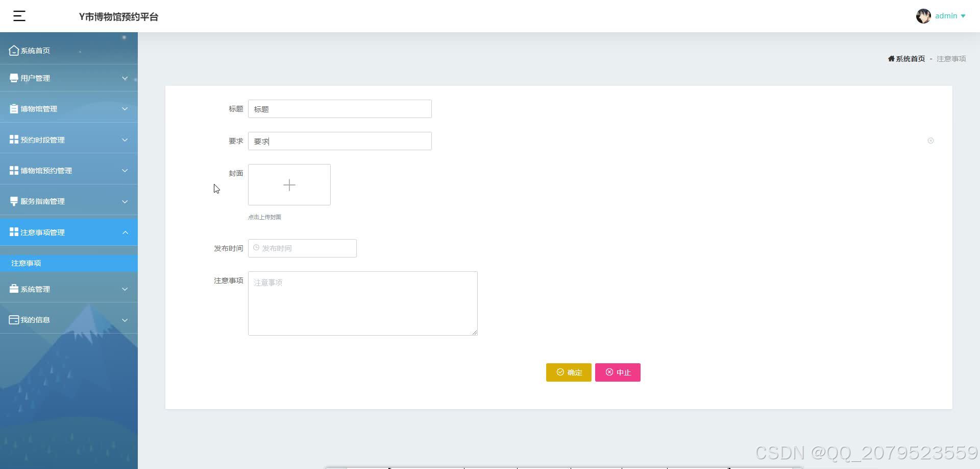The image size is (980, 469).
Task: Expand the 系统管理 chevron
Action: tap(125, 289)
